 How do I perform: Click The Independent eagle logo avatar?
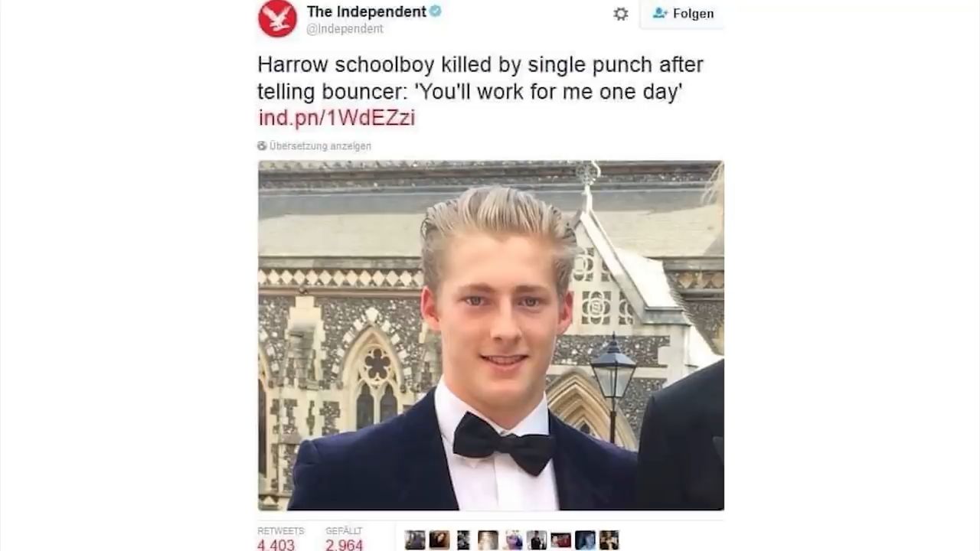(x=277, y=18)
